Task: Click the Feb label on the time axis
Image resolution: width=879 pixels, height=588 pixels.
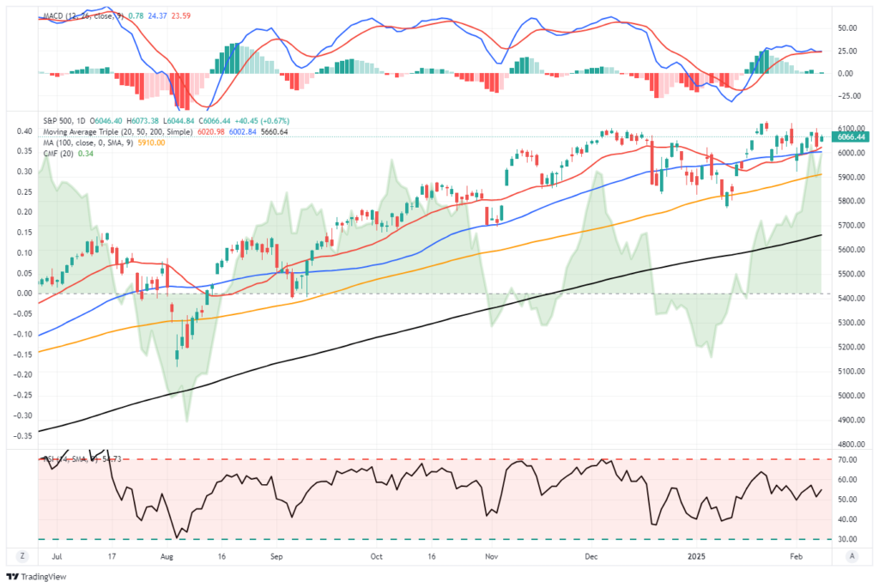Action: tap(796, 556)
